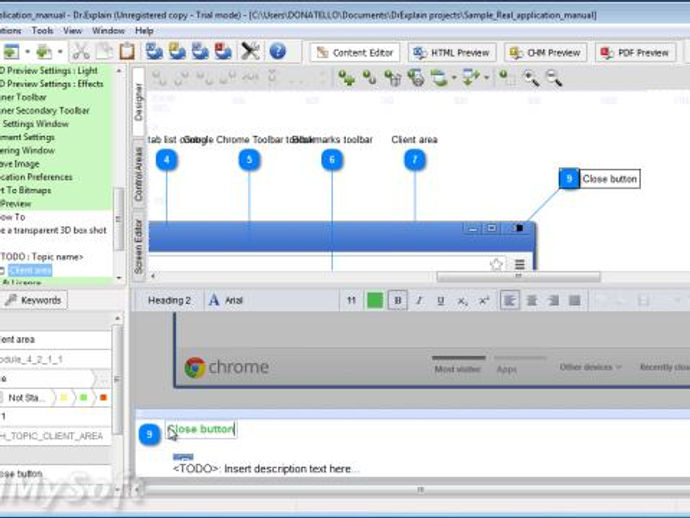Open the Tools menu
This screenshot has width=690, height=518.
point(43,31)
